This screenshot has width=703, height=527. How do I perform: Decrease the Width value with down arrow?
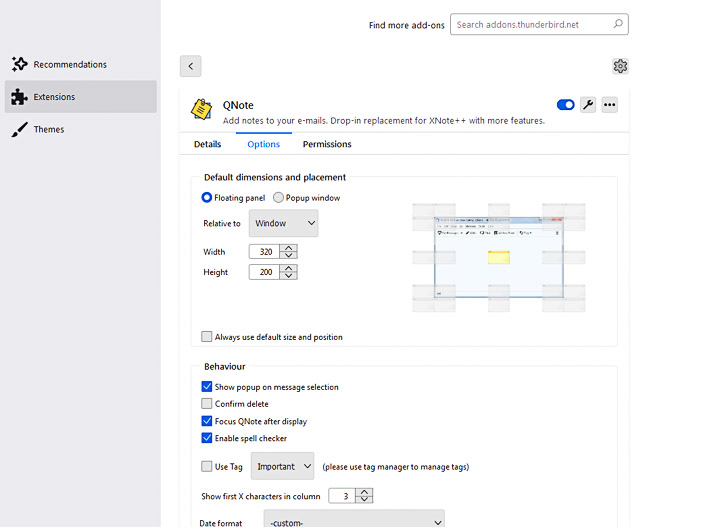pyautogui.click(x=289, y=255)
